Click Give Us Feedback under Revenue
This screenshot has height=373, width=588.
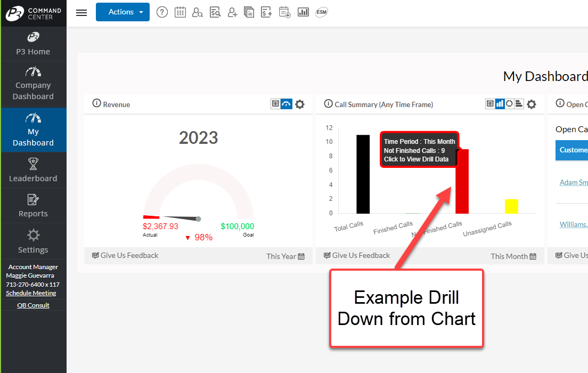[x=125, y=256]
